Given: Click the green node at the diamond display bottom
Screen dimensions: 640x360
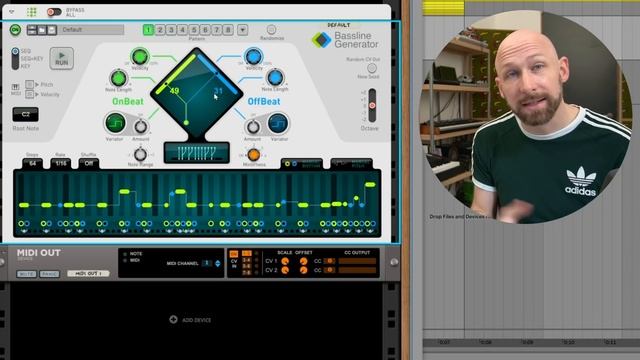Looking at the screenshot, I should pos(186,122).
